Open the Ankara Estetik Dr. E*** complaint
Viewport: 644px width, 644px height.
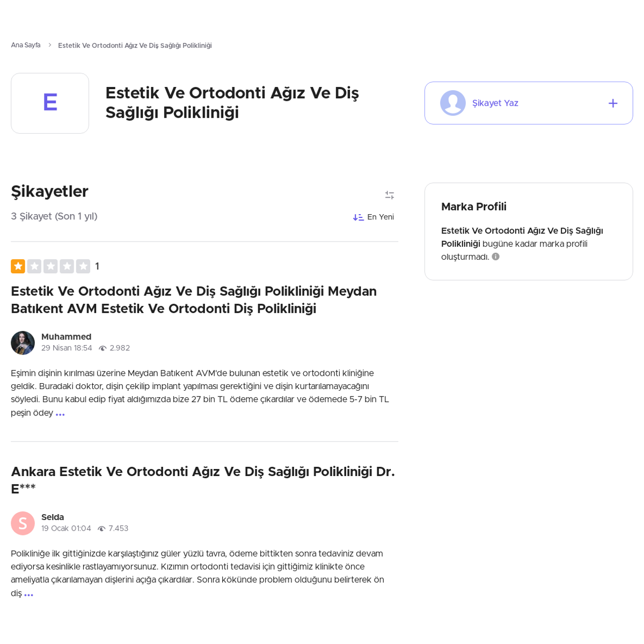pos(203,480)
